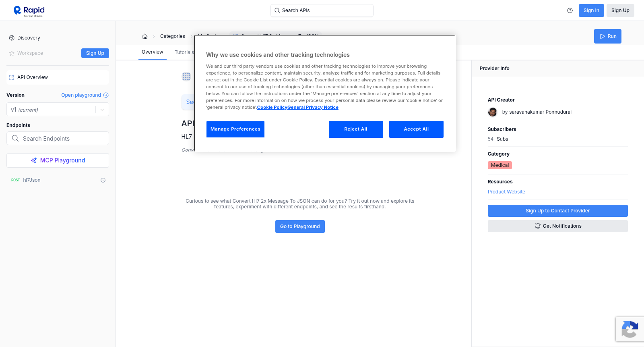
Task: Open the Product Website link
Action: 506,192
